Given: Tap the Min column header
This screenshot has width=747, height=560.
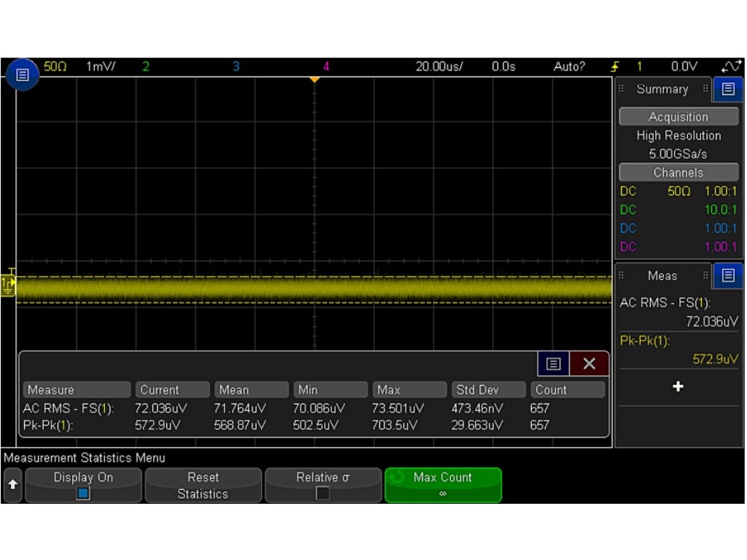Looking at the screenshot, I should [x=330, y=389].
